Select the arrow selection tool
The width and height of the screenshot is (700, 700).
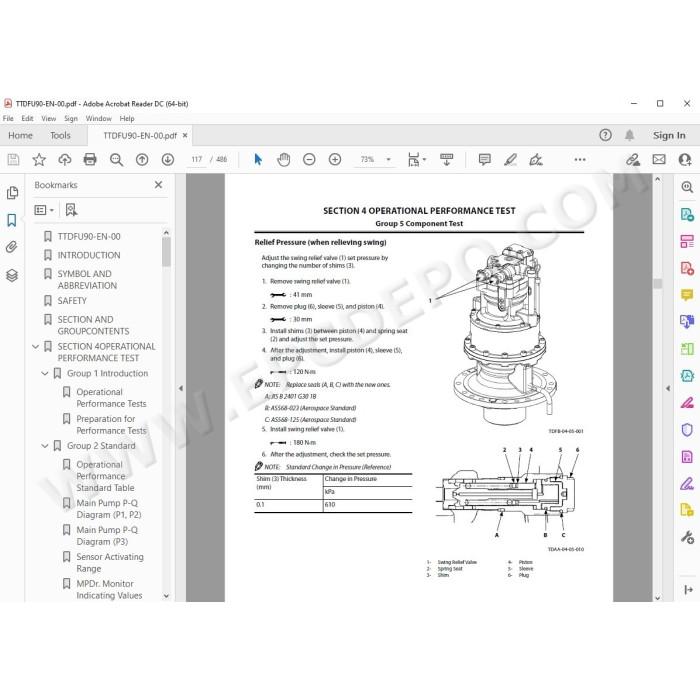pos(258,159)
